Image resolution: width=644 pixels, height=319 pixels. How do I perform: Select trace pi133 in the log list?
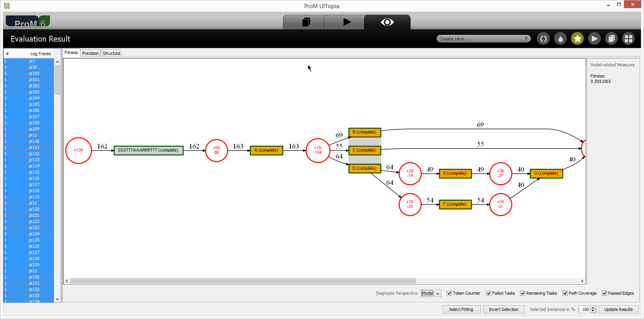pos(29,295)
